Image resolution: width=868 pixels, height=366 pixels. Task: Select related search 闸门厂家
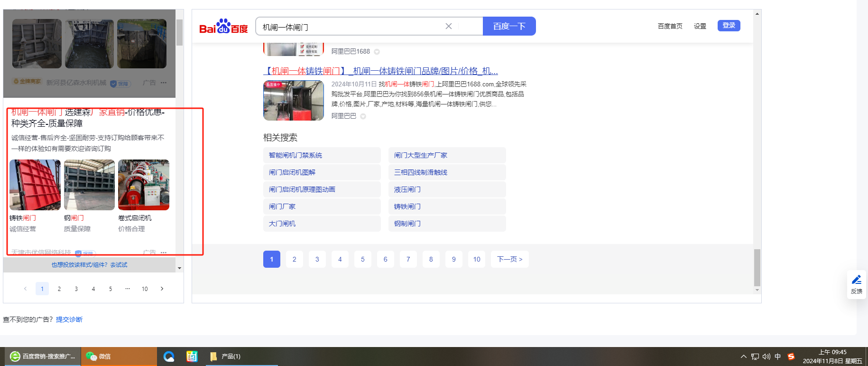coord(322,206)
